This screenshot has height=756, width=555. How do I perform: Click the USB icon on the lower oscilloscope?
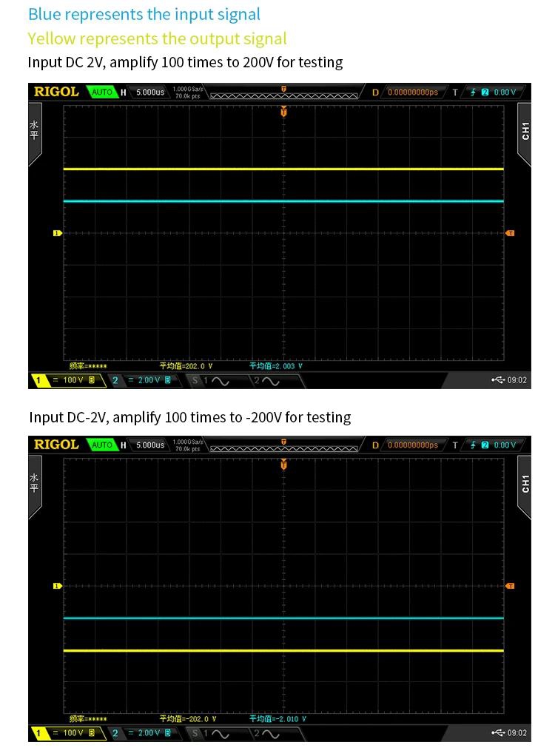498,733
